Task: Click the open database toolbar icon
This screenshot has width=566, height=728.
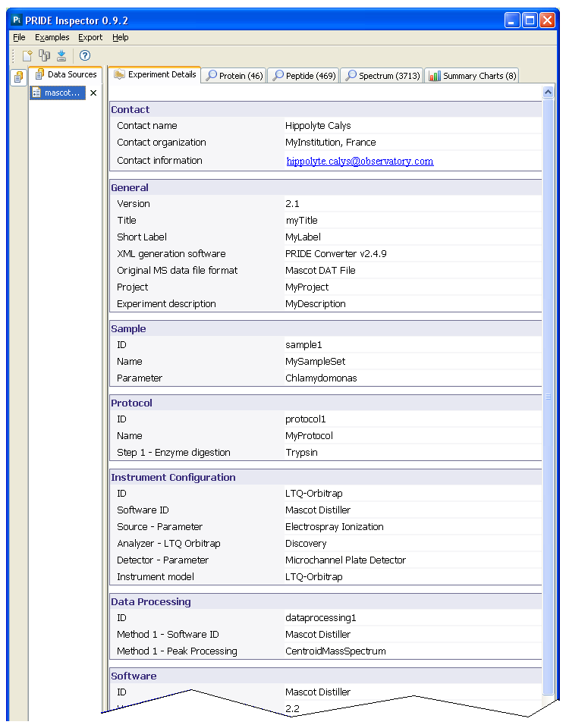Action: click(44, 55)
